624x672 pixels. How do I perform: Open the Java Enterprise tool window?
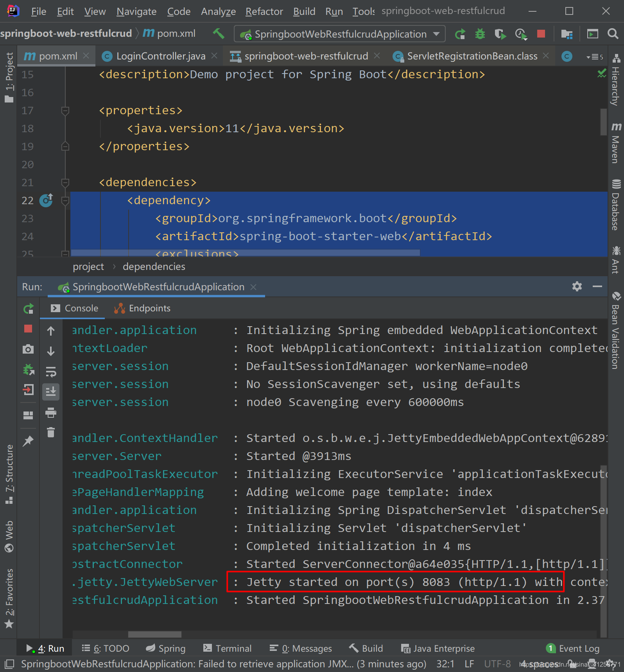coord(438,648)
